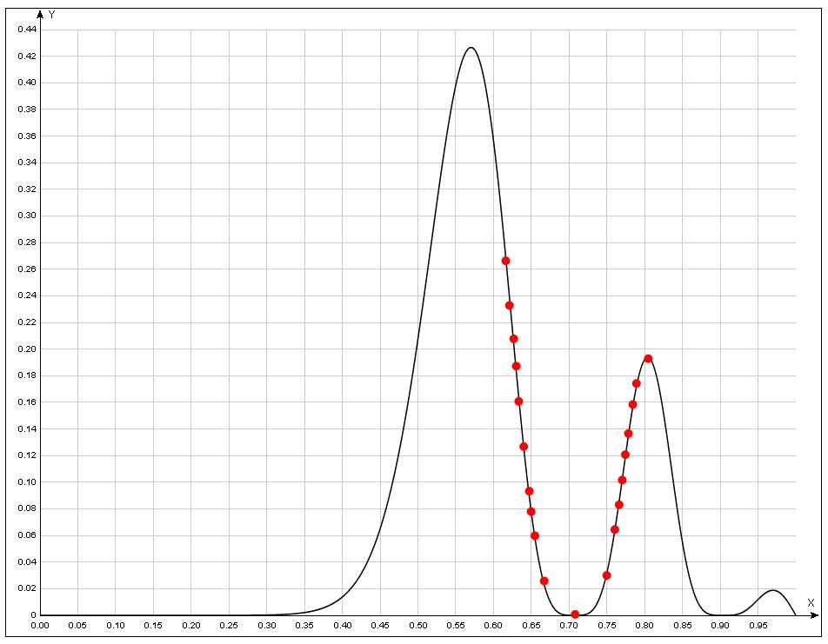Click the lowest red point on the falling segment
The image size is (828, 644).
[x=544, y=581]
